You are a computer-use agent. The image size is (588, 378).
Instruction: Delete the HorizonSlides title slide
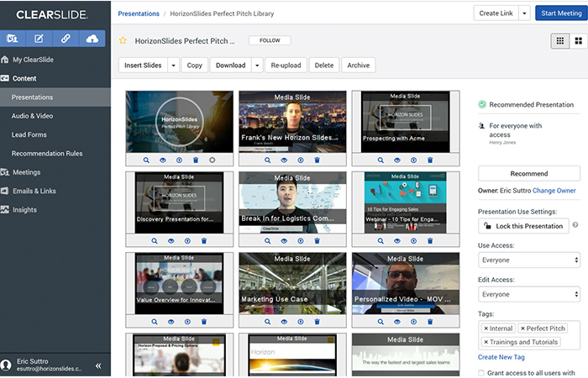click(196, 160)
